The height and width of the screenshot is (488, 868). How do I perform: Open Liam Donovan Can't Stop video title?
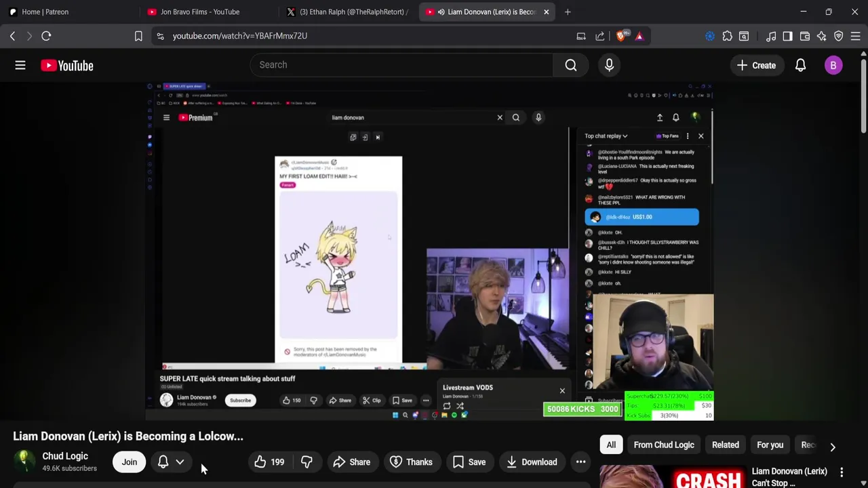(789, 477)
